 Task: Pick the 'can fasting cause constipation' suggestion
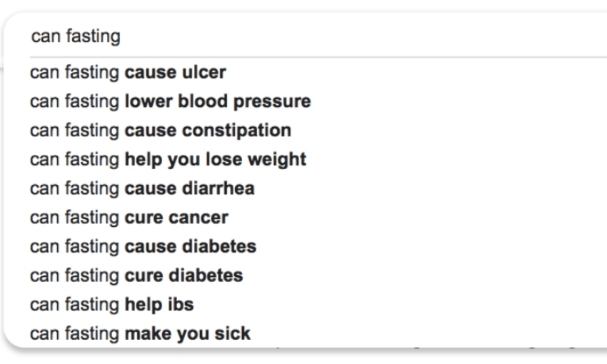pyautogui.click(x=160, y=131)
